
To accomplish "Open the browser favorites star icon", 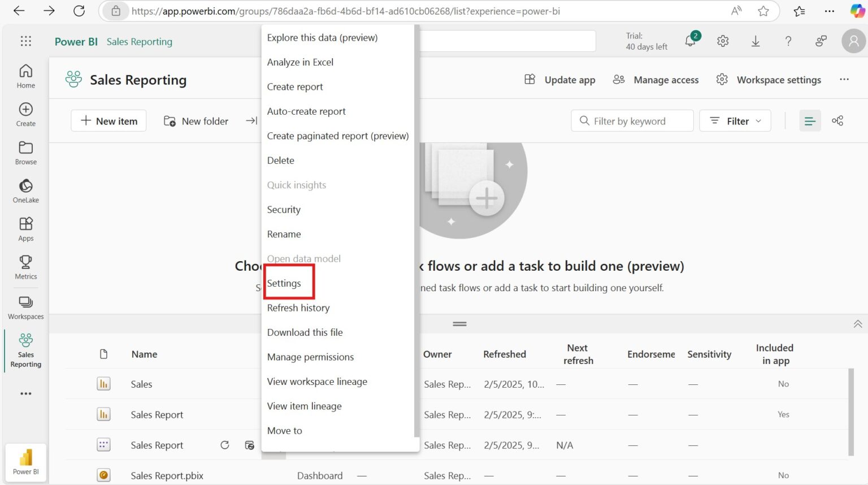I will pos(763,11).
